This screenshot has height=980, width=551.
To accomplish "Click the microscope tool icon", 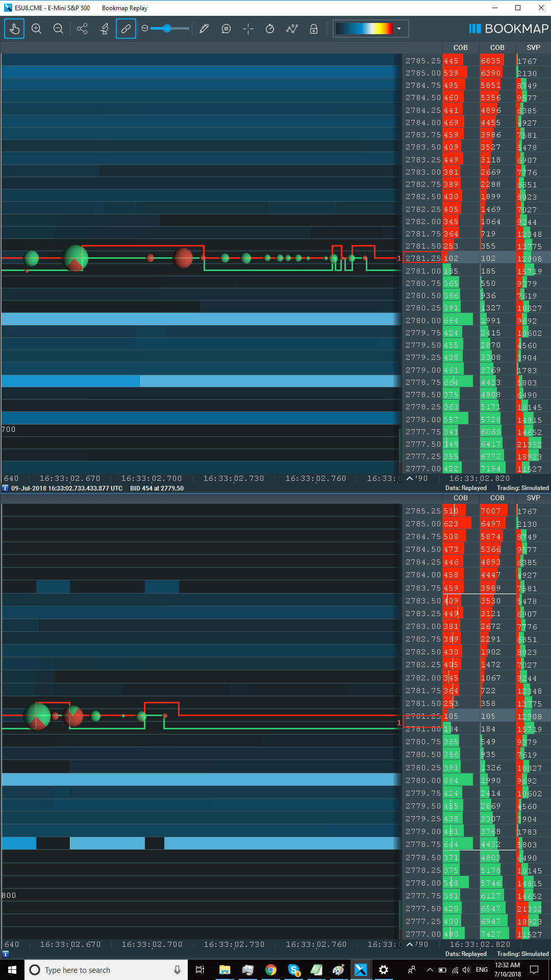I will (x=104, y=29).
